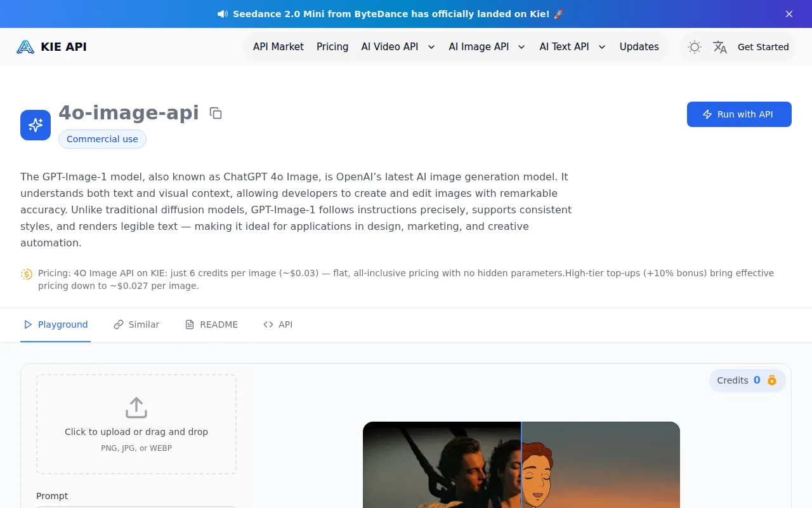Image resolution: width=812 pixels, height=508 pixels.
Task: Click the GPT-Image-1 model description paragraph
Action: (x=296, y=210)
